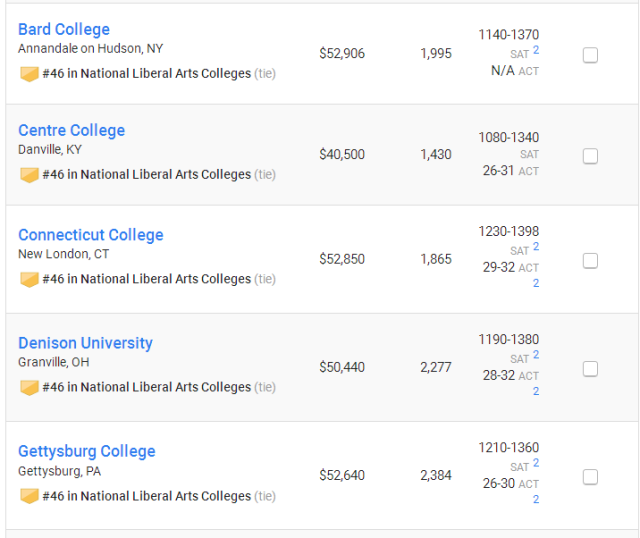640x538 pixels.
Task: Click footnote 2 next to Bard's SAT score
Action: [x=536, y=50]
